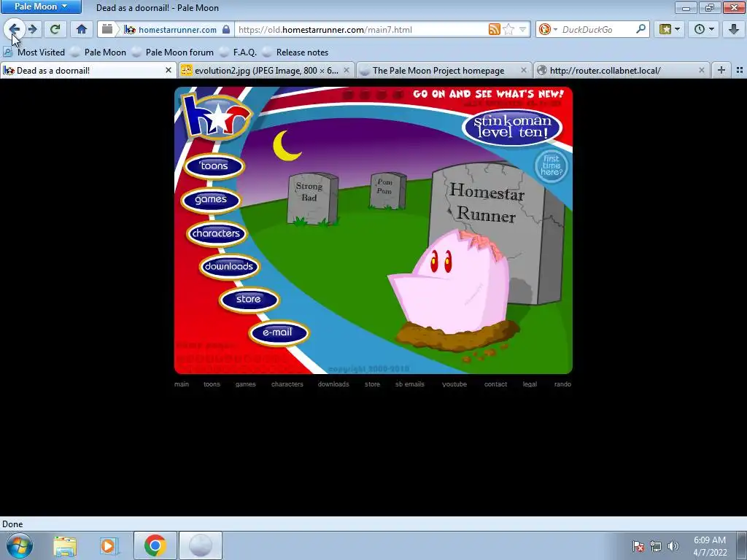
Task: Click the site identity homestarrunner.com button
Action: pyautogui.click(x=171, y=29)
